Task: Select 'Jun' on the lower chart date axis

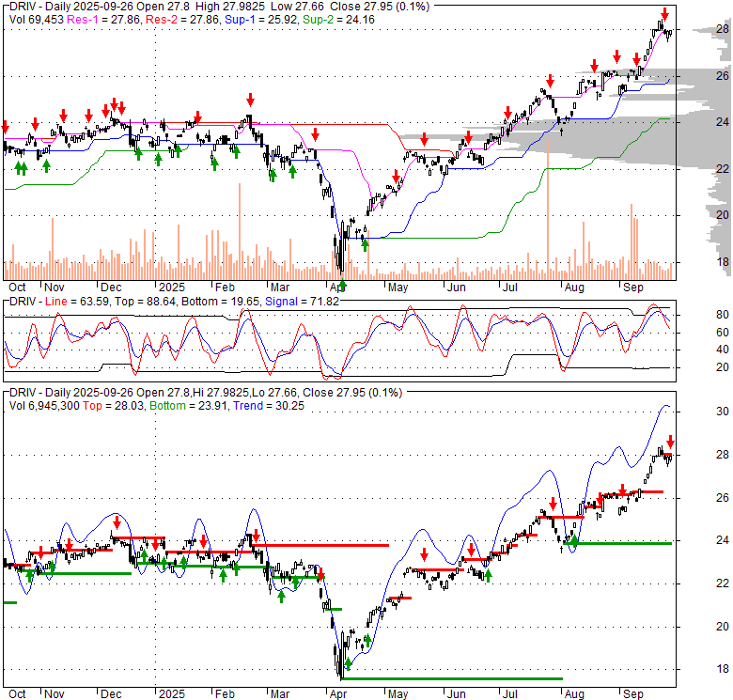Action: tap(456, 694)
